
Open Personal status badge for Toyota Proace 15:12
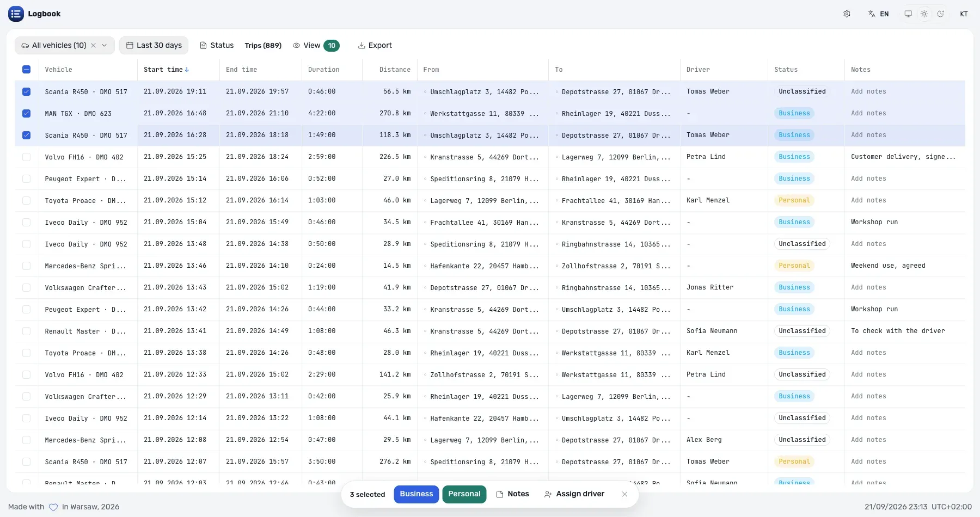point(794,200)
